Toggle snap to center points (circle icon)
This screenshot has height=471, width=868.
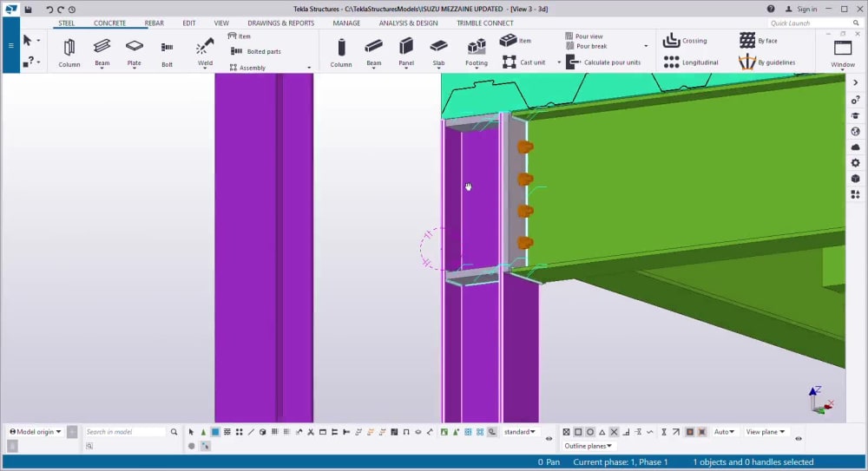click(590, 432)
